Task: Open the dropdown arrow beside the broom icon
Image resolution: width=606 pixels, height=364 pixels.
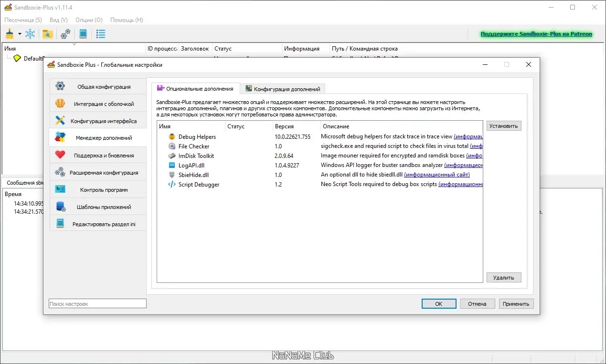Action: [x=20, y=34]
